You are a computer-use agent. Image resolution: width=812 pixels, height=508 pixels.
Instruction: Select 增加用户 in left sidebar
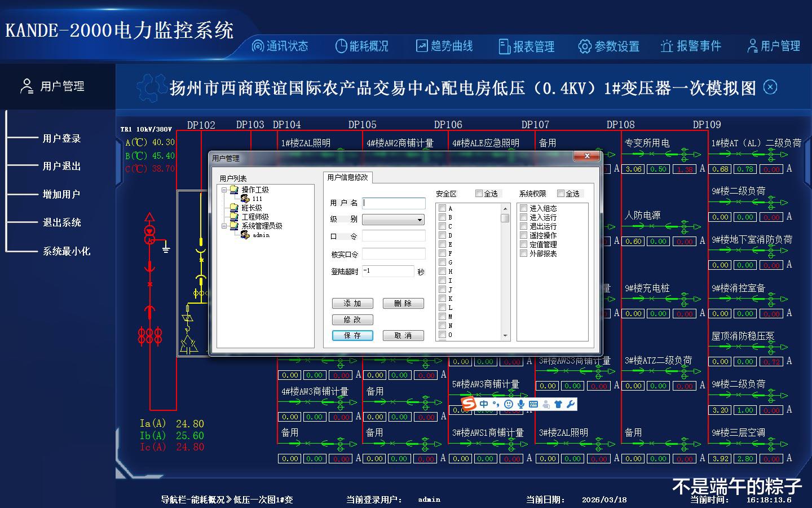61,194
